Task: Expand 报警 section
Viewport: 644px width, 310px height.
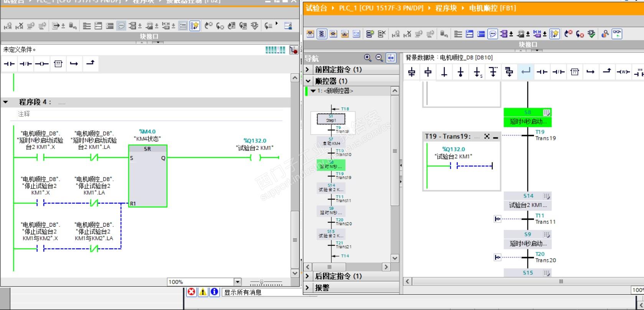Action: tap(307, 288)
